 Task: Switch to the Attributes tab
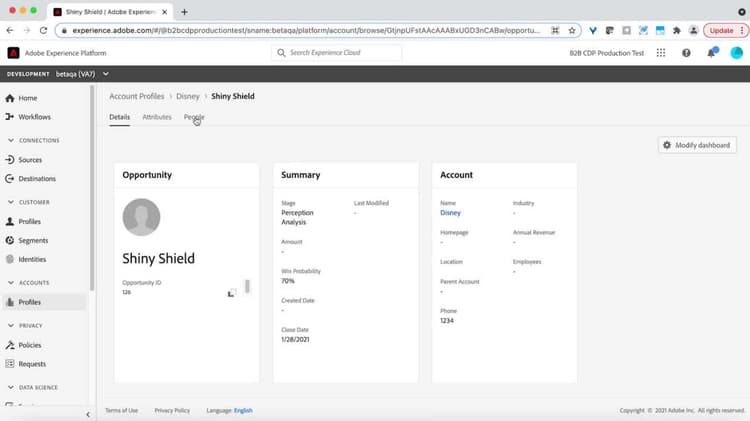[157, 117]
